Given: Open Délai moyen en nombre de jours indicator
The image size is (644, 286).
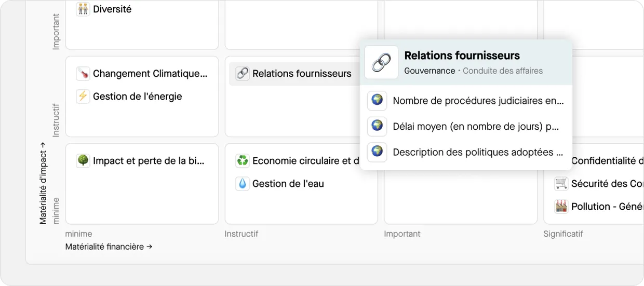Looking at the screenshot, I should [475, 127].
